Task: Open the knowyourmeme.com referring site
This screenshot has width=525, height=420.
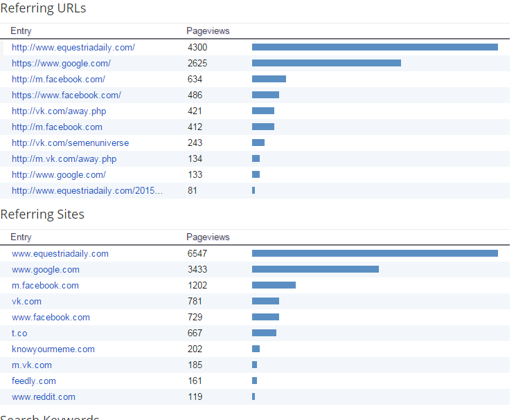Action: (x=53, y=349)
